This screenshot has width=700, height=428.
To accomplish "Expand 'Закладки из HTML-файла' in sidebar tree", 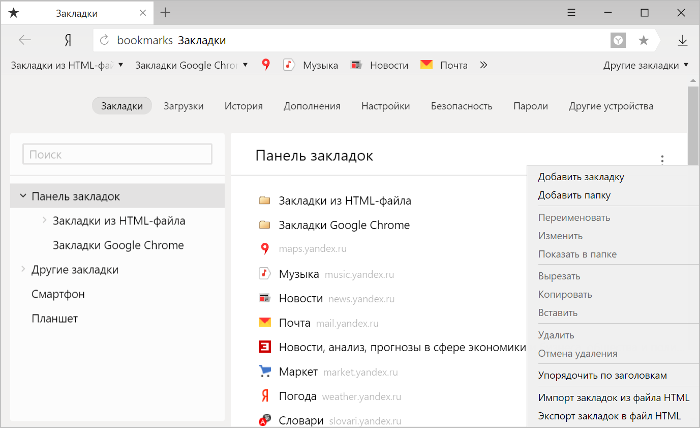I will [x=44, y=220].
